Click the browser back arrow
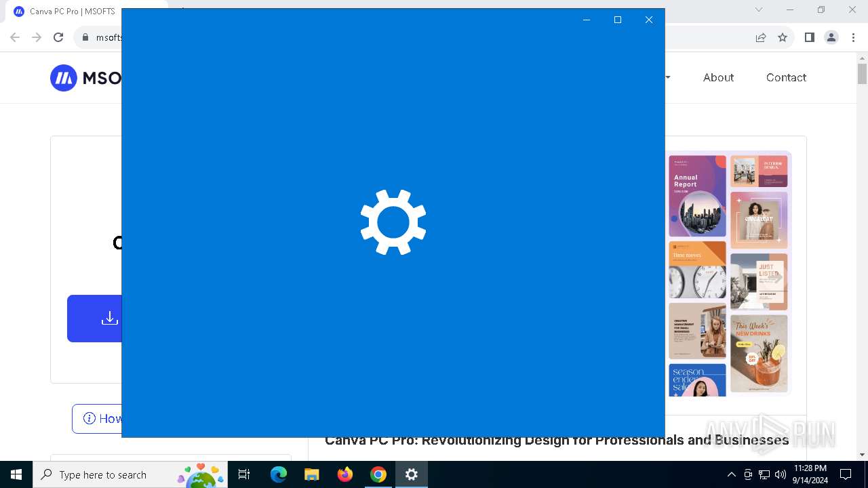868x488 pixels. click(15, 37)
